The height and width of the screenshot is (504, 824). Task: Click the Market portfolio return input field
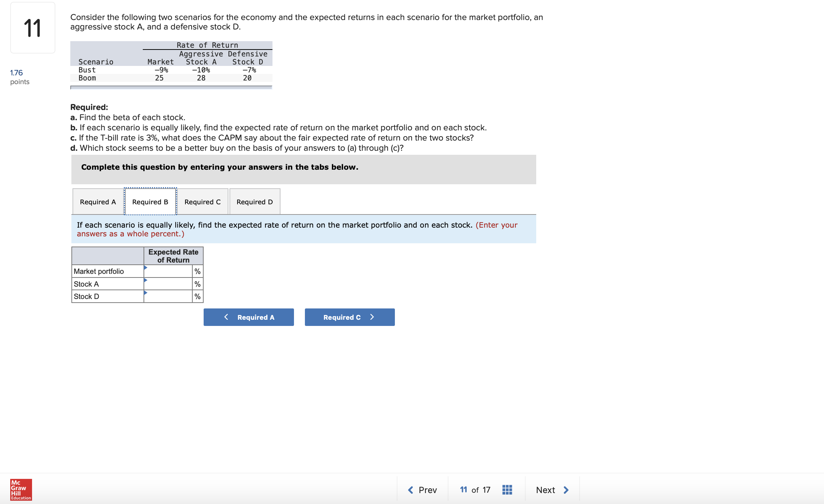(x=168, y=271)
